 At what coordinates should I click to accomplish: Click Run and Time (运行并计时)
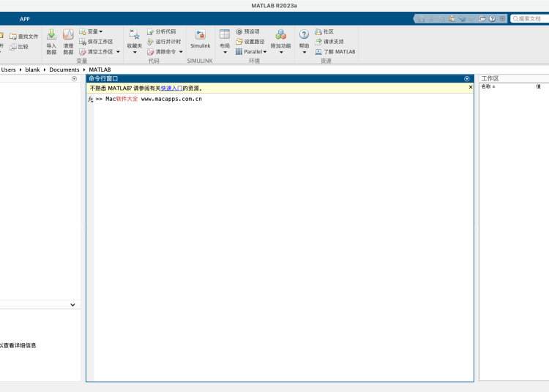[x=150, y=42]
